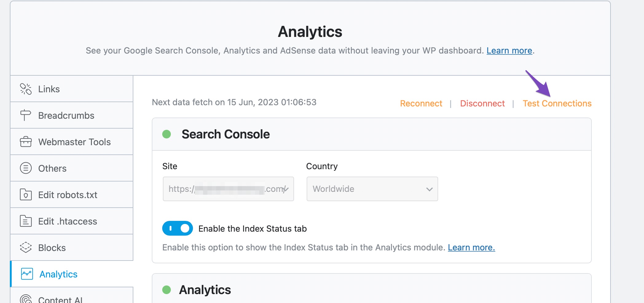644x303 pixels.
Task: Select the Blocks tab
Action: tap(72, 248)
